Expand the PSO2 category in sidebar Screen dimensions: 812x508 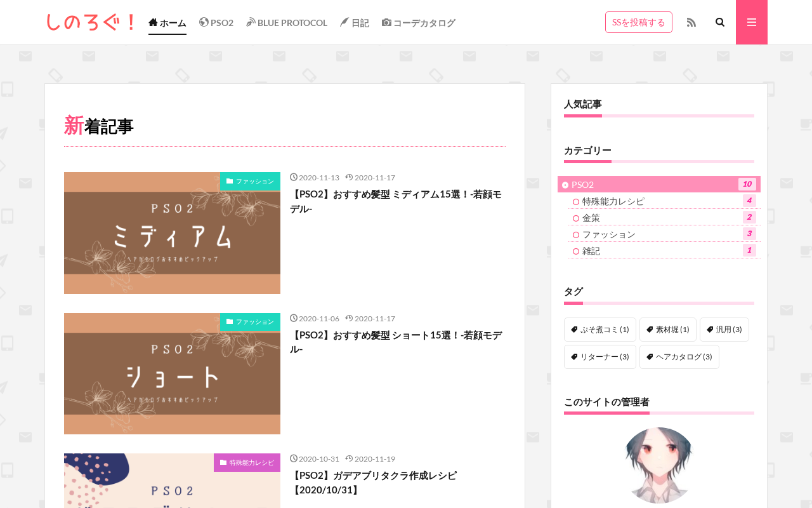[659, 184]
